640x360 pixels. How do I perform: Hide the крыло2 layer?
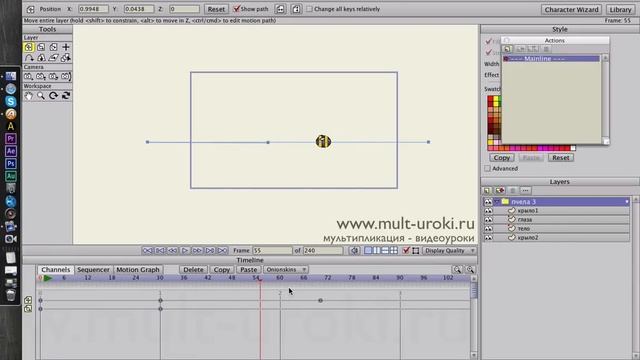click(488, 238)
